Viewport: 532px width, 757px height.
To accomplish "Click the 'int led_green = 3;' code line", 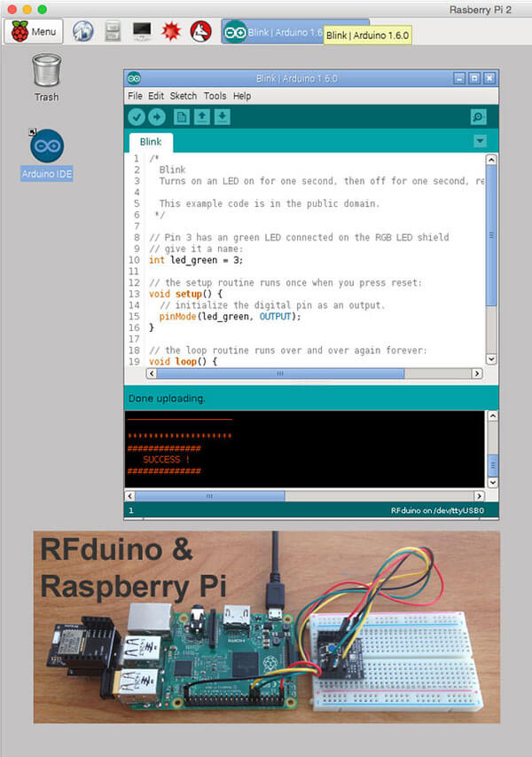I will [x=196, y=260].
